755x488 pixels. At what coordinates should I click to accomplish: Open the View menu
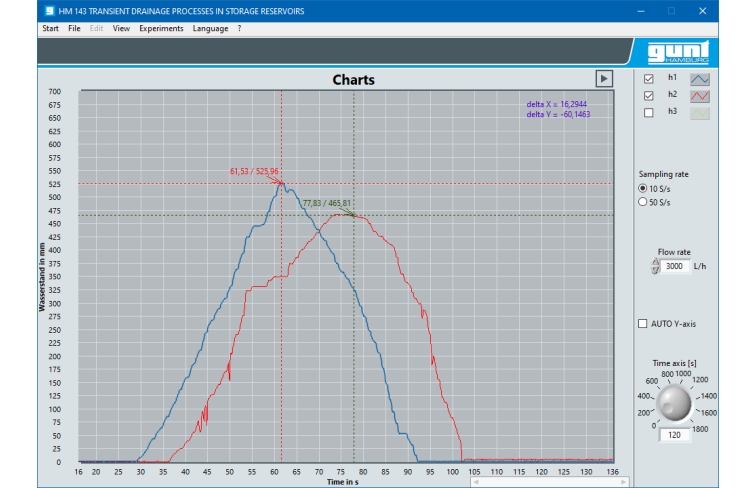tap(121, 28)
